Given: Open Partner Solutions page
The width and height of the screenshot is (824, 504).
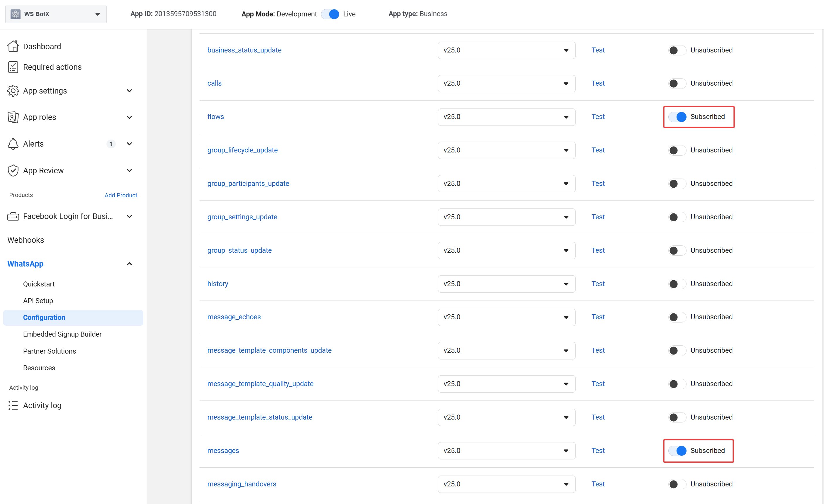Looking at the screenshot, I should 50,351.
